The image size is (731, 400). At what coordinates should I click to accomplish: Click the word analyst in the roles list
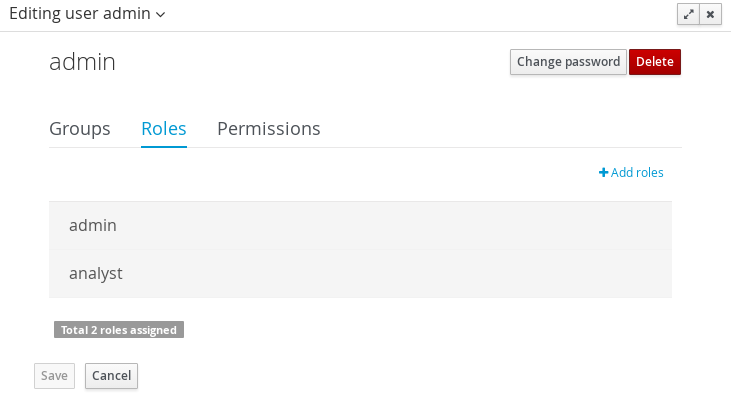click(x=96, y=273)
